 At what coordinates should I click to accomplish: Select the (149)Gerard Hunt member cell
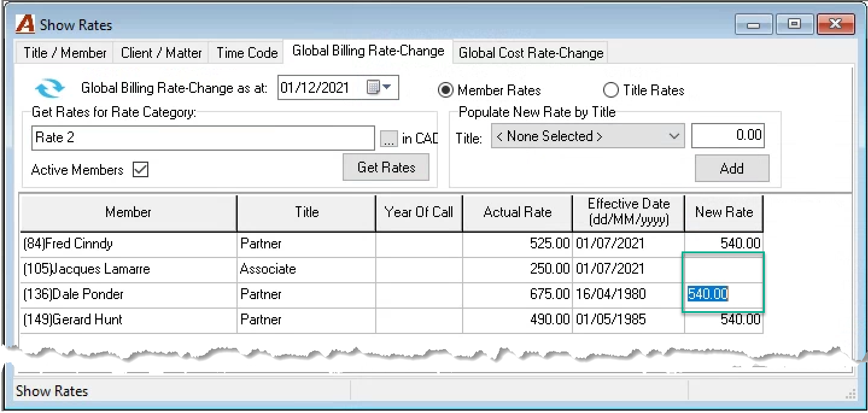pyautogui.click(x=128, y=320)
